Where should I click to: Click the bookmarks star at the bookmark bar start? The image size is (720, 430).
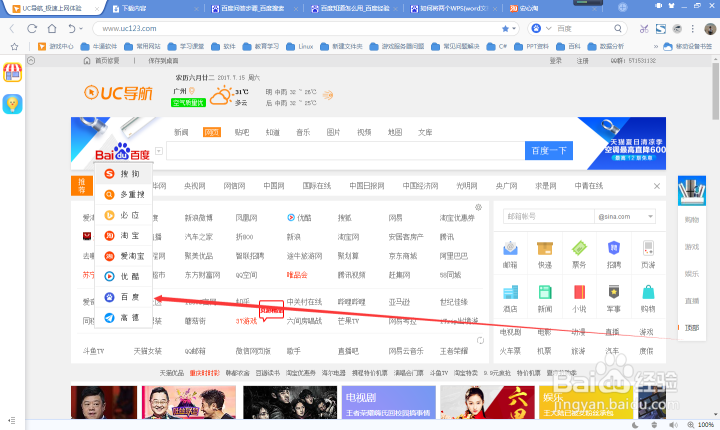click(x=14, y=46)
